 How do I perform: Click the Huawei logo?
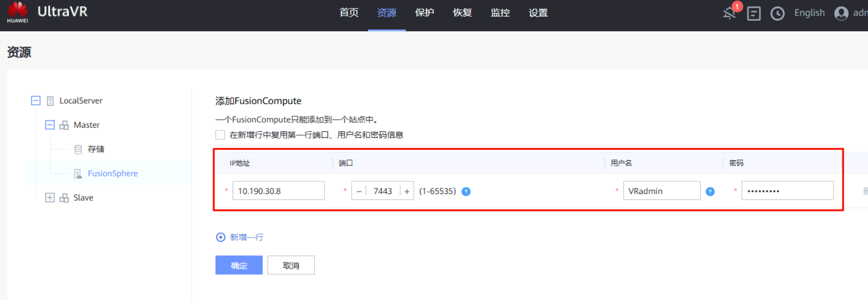[17, 12]
